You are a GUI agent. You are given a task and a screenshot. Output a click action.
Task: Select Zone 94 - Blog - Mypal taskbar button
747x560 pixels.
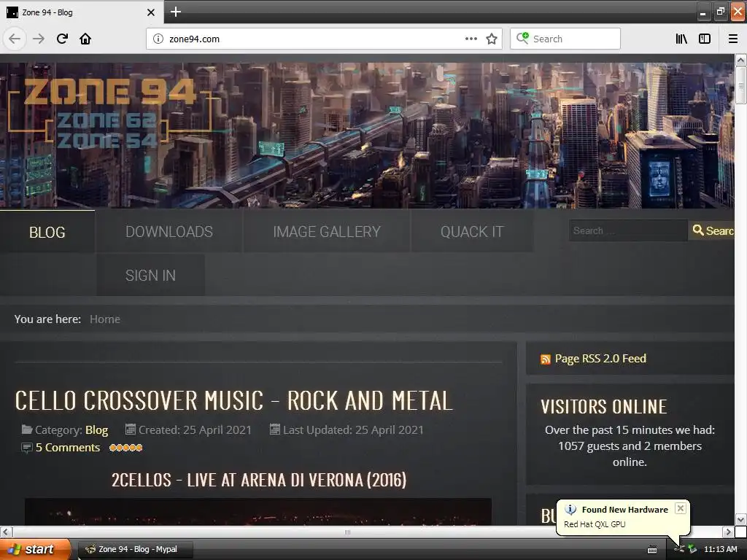point(135,549)
